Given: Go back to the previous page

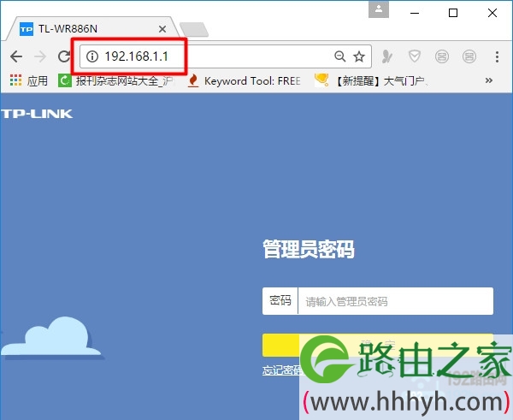Looking at the screenshot, I should pyautogui.click(x=16, y=56).
